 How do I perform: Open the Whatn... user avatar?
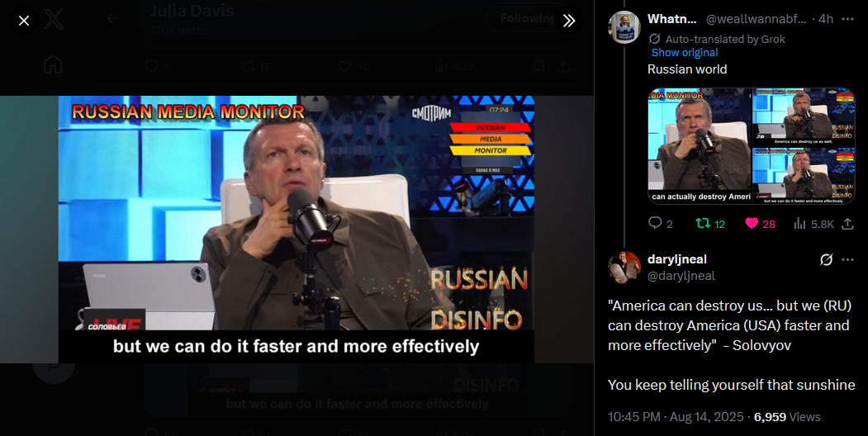click(624, 27)
